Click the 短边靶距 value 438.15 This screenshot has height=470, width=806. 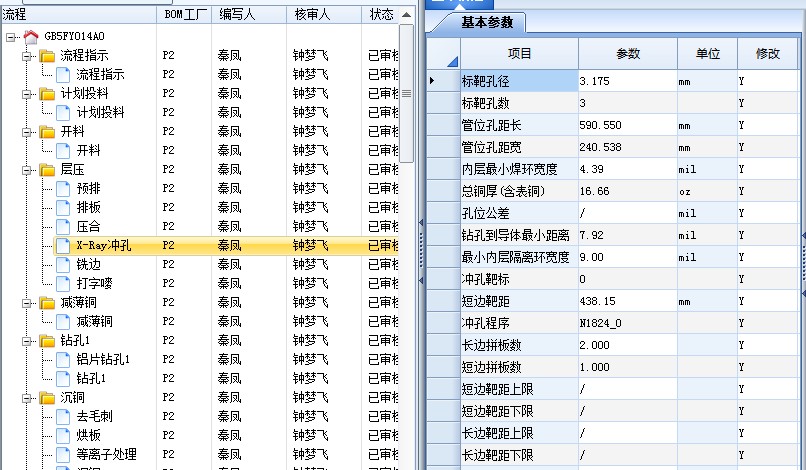click(628, 301)
